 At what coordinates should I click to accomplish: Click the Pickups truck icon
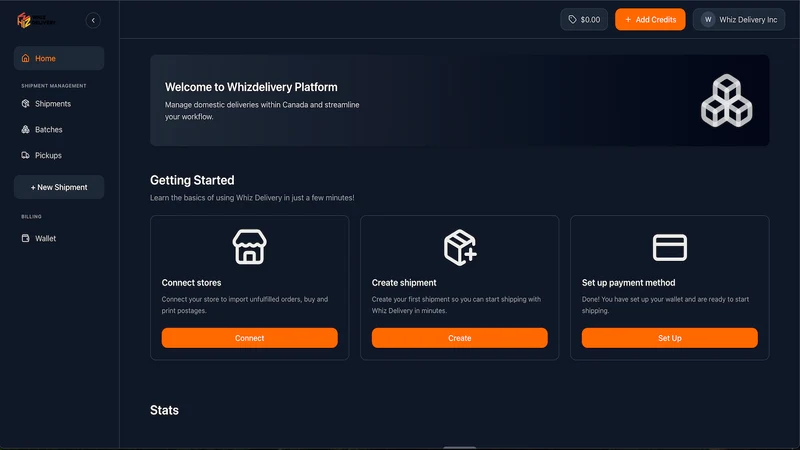pyautogui.click(x=26, y=155)
